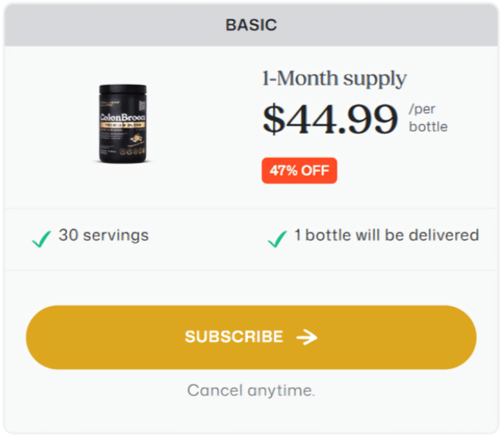The width and height of the screenshot is (504, 439).
Task: Click the 30 servings text
Action: pos(103,236)
